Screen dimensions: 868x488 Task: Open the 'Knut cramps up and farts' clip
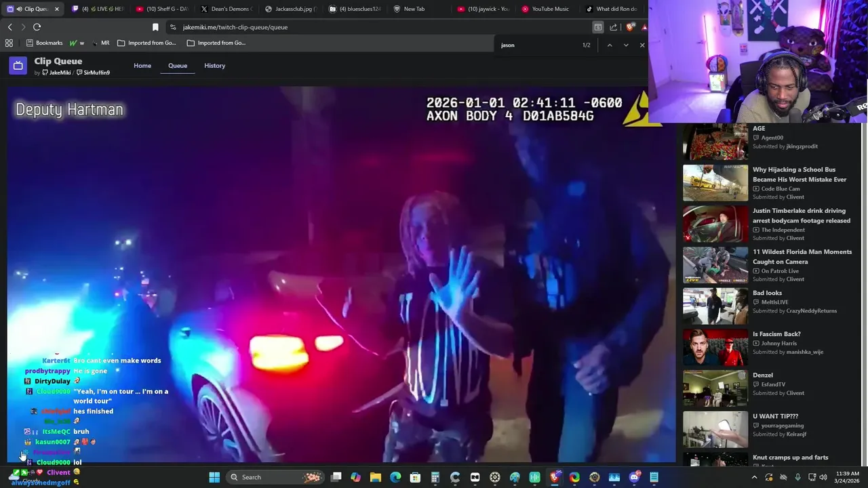(790, 457)
